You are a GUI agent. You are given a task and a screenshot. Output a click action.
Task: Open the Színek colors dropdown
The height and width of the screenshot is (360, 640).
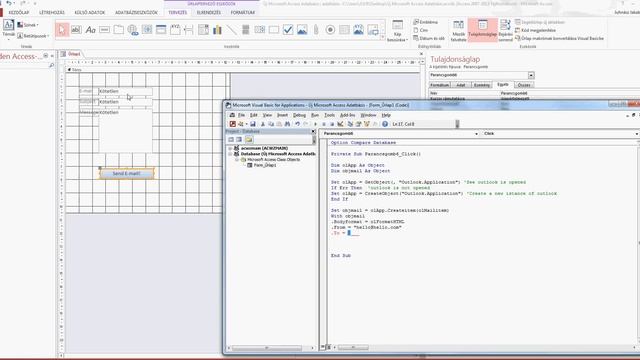28,25
